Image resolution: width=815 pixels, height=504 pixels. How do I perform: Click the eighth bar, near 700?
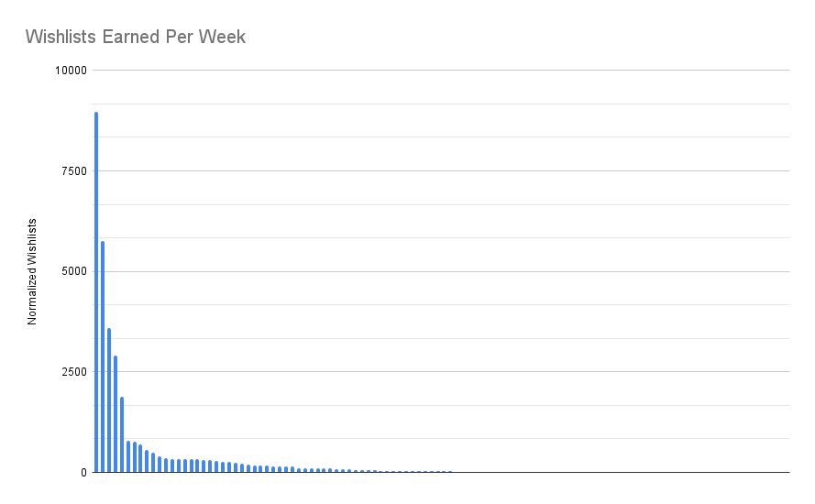coord(140,458)
